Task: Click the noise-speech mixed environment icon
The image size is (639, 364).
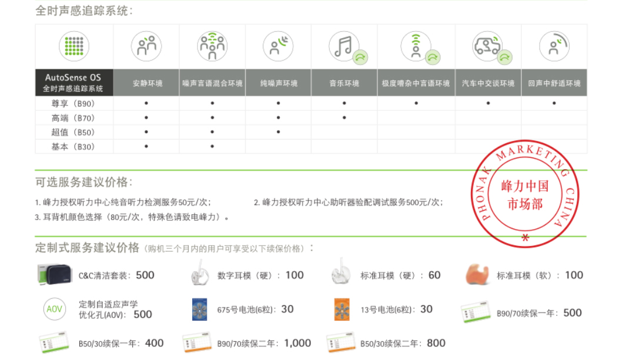Action: pyautogui.click(x=212, y=46)
